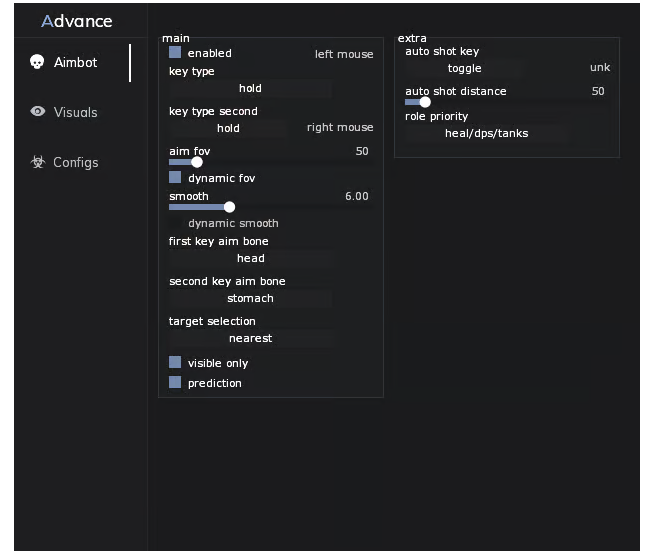Toggle the prediction checkbox

(175, 382)
